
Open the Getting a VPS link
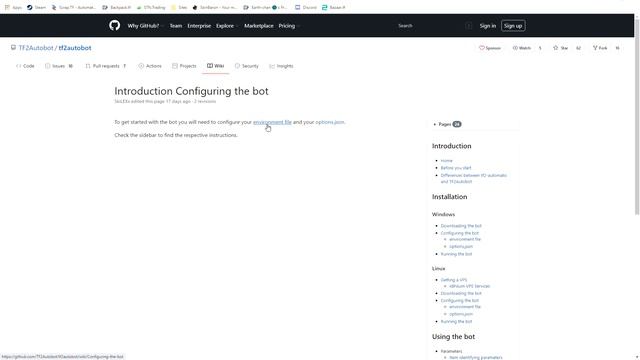coord(454,280)
